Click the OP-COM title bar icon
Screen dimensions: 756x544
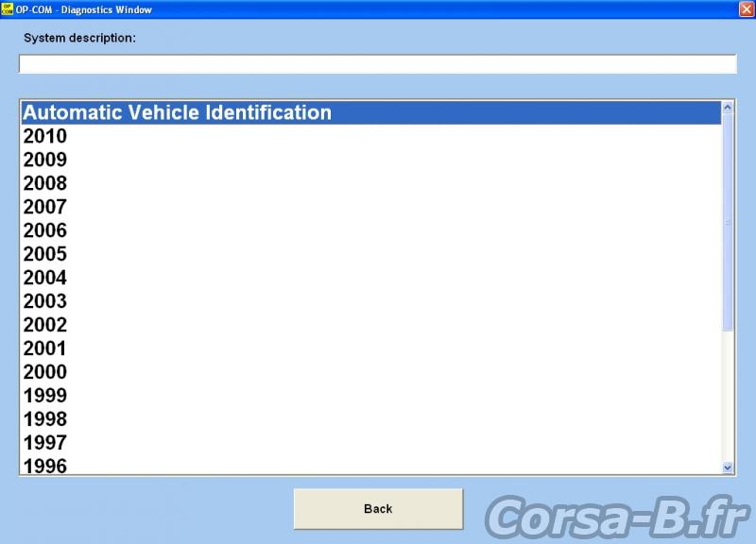pyautogui.click(x=8, y=9)
